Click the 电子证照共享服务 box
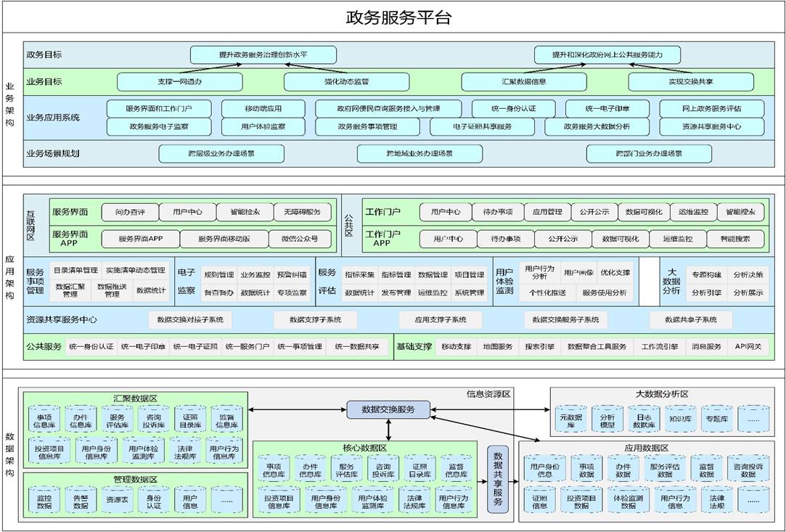This screenshot has width=786, height=532. point(482,127)
